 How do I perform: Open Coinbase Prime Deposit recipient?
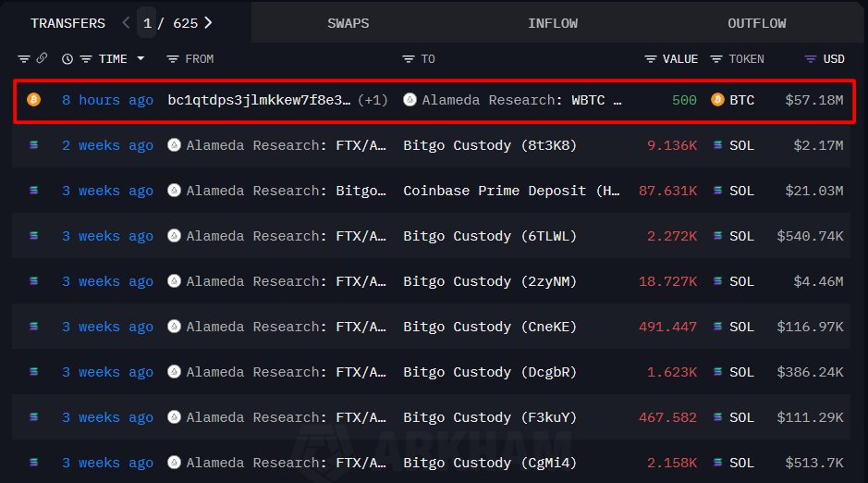[511, 192]
